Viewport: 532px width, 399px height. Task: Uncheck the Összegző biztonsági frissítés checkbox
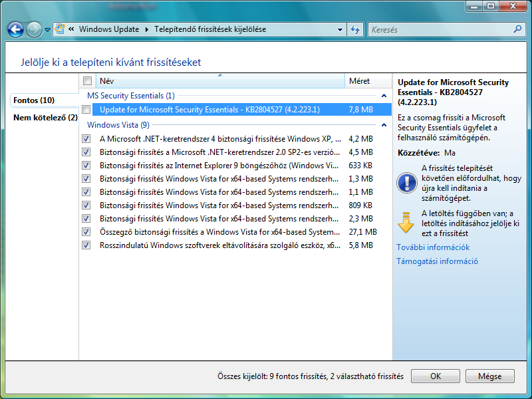point(86,231)
